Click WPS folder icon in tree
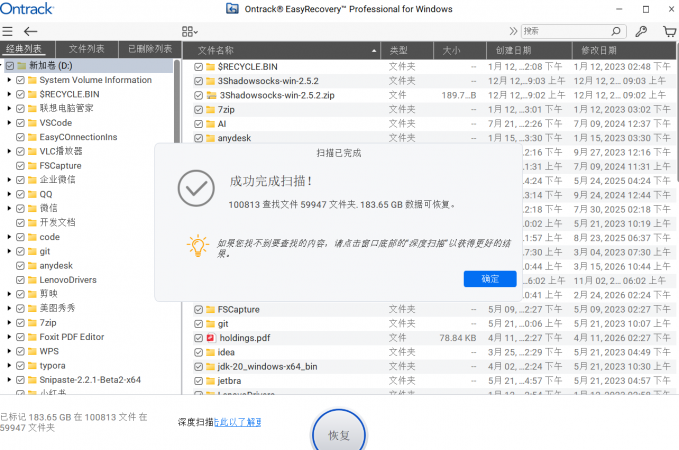 coord(32,351)
